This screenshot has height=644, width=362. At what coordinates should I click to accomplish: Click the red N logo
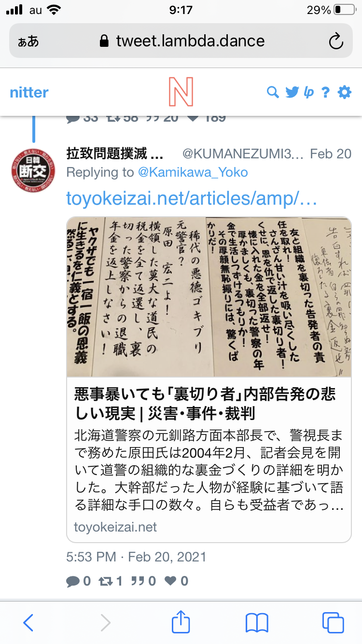click(181, 92)
